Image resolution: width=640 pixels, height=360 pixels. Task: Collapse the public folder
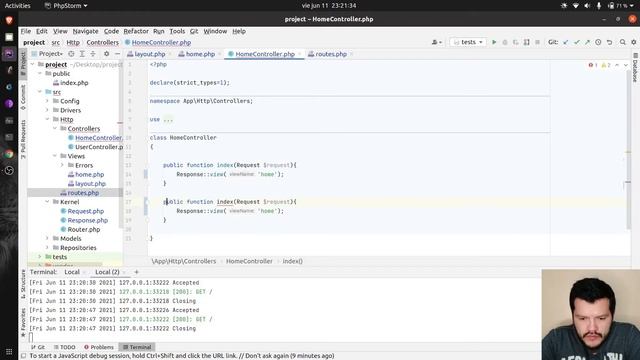click(40, 73)
